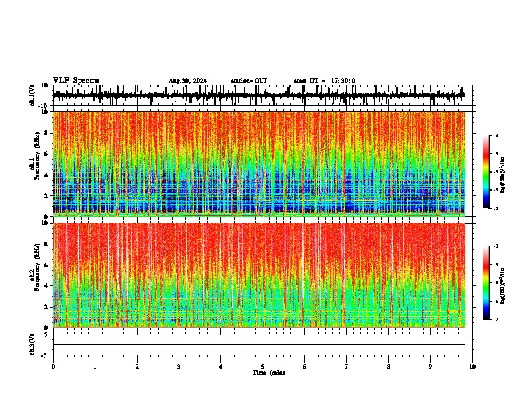532x411 pixels.
Task: Click the 'VLF Spectra' title text
Action: coord(76,81)
